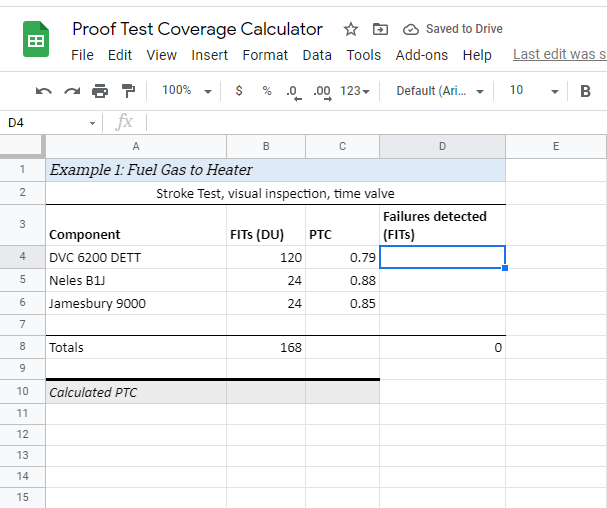
Task: Format as percent
Action: tap(267, 91)
